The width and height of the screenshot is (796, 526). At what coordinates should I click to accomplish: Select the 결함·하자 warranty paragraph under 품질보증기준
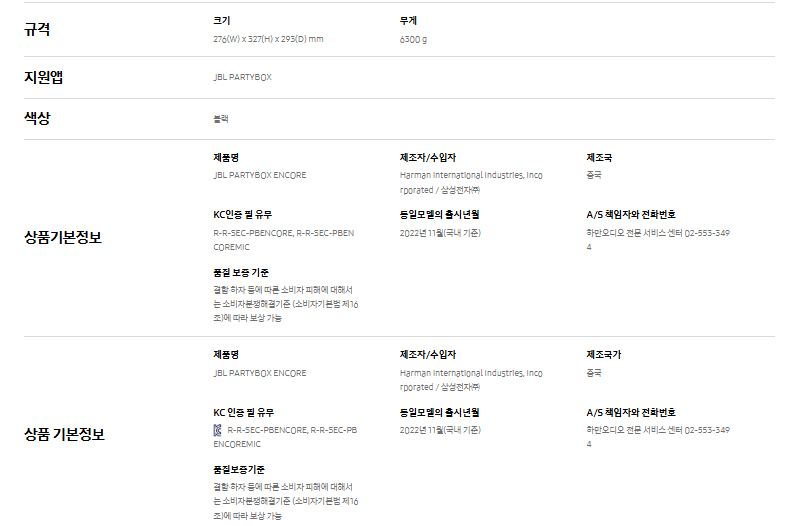pyautogui.click(x=286, y=502)
